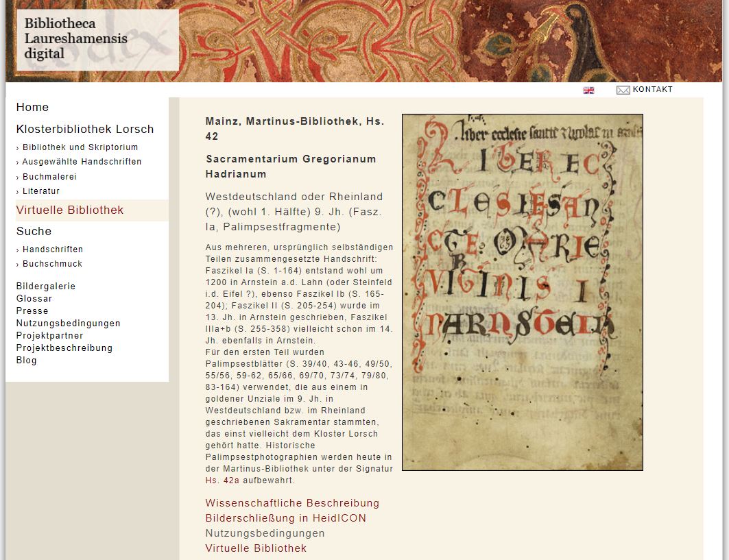729x560 pixels.
Task: Click the heading Mainz, Martinus-Bibliothek, Hs. 42
Action: click(x=295, y=129)
